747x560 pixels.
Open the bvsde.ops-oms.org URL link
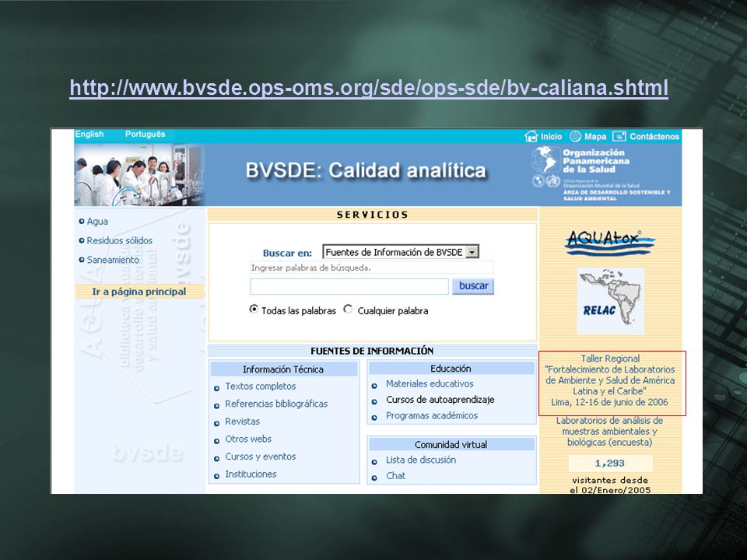point(369,88)
